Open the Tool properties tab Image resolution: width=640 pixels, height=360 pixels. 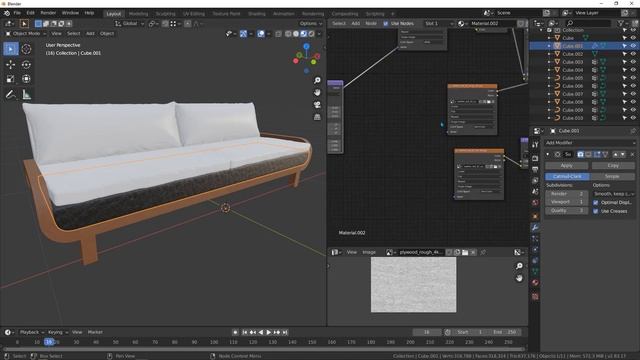535,144
